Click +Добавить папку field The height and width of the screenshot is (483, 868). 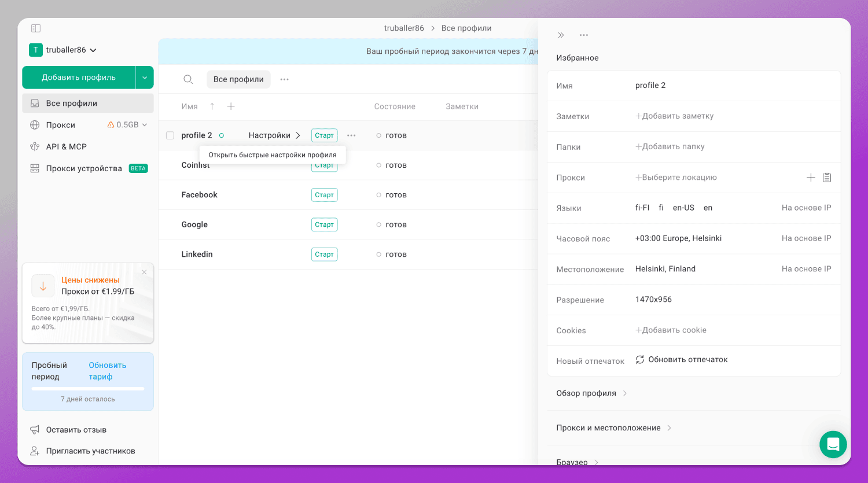coord(670,147)
